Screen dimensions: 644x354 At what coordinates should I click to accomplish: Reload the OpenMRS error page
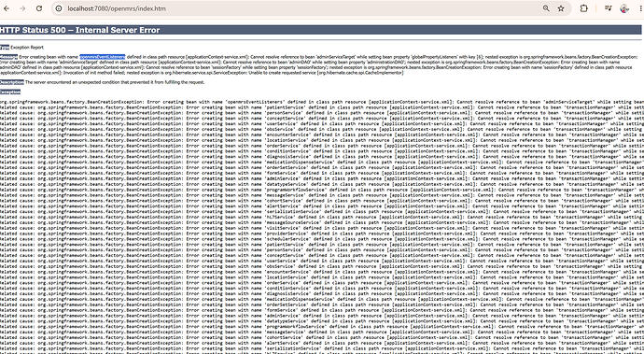[x=39, y=8]
